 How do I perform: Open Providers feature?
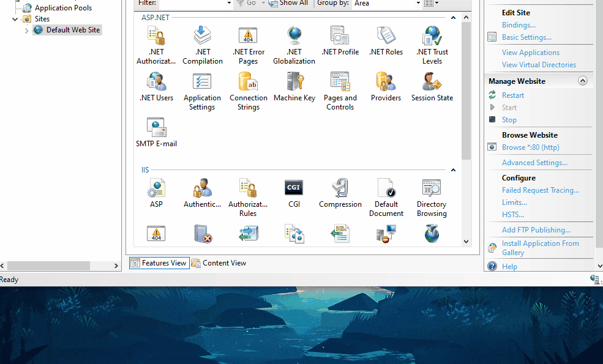tap(386, 87)
